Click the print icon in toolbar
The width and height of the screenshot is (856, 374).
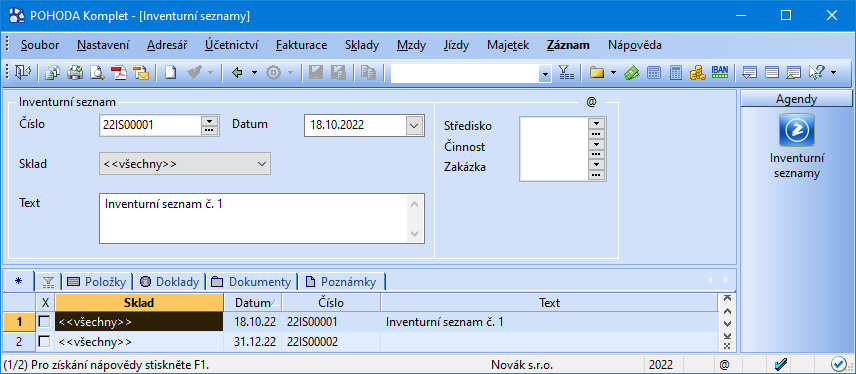tap(75, 73)
